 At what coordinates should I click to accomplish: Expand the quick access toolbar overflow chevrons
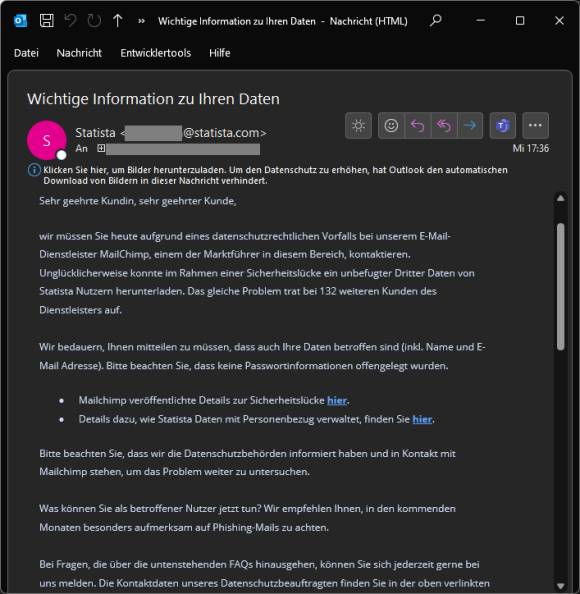click(141, 21)
